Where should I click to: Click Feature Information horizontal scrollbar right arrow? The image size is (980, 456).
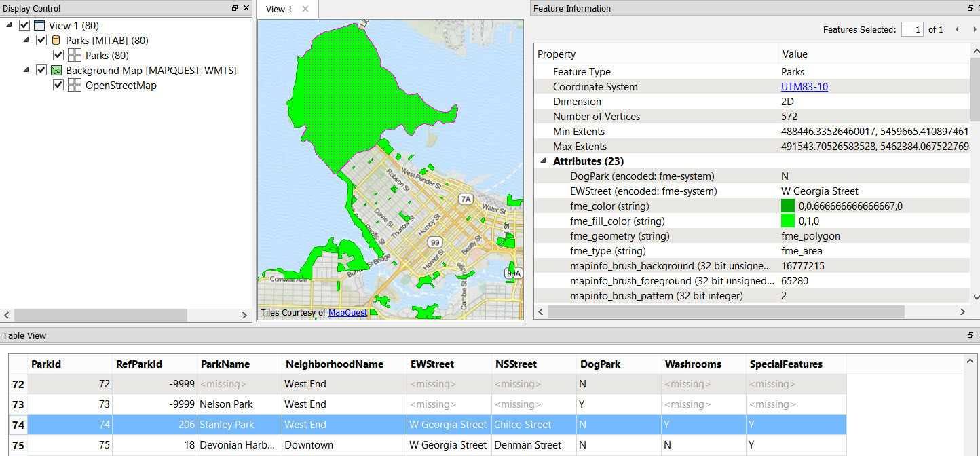coord(962,311)
